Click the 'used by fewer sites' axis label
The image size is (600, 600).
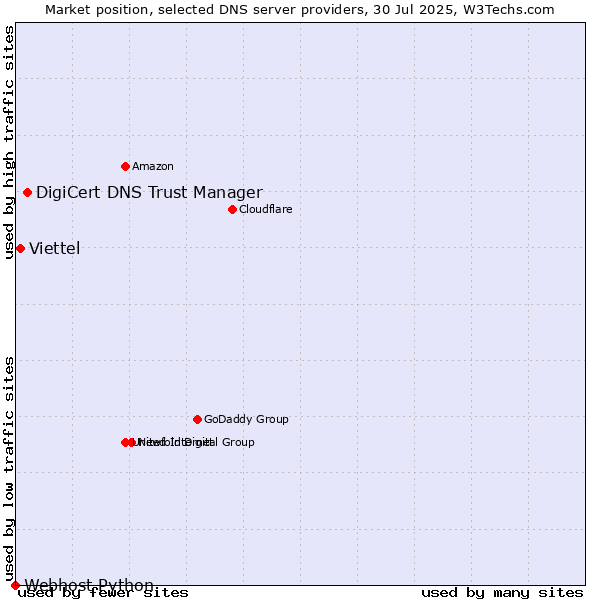pyautogui.click(x=103, y=593)
